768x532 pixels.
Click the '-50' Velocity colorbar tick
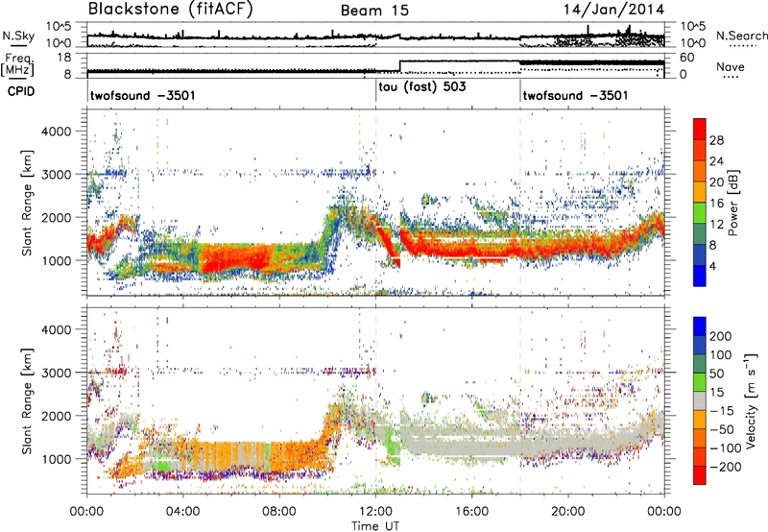(722, 429)
